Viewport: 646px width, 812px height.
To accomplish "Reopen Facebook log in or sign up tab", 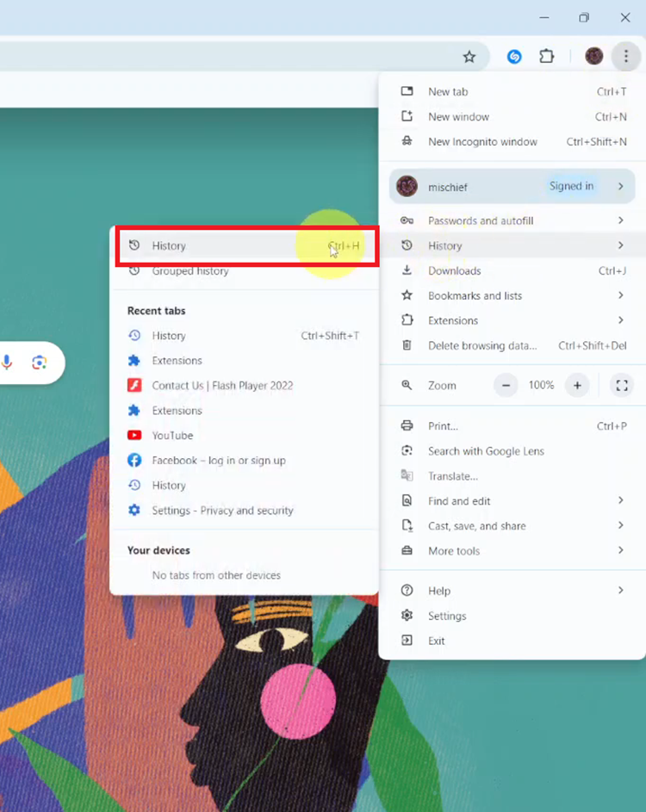I will pyautogui.click(x=244, y=461).
